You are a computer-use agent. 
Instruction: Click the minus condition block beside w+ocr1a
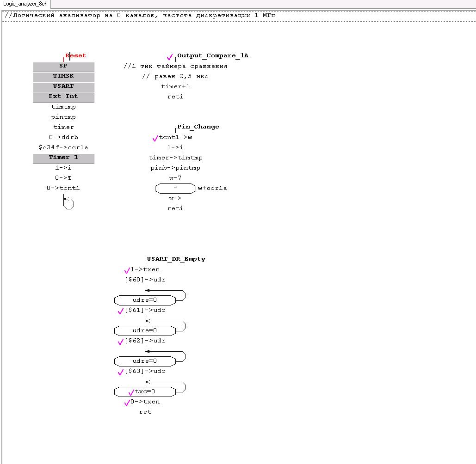point(175,189)
